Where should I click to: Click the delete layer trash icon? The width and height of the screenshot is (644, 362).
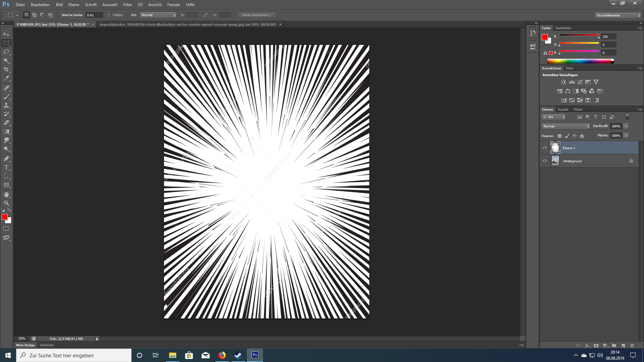(632, 345)
